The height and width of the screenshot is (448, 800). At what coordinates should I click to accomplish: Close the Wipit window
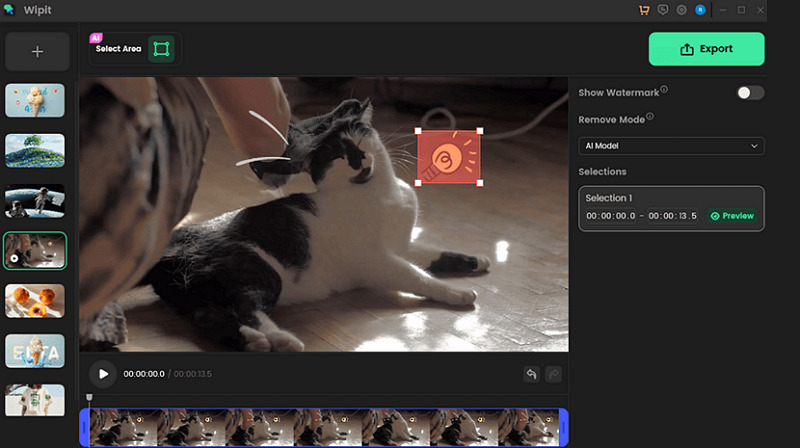tap(760, 10)
